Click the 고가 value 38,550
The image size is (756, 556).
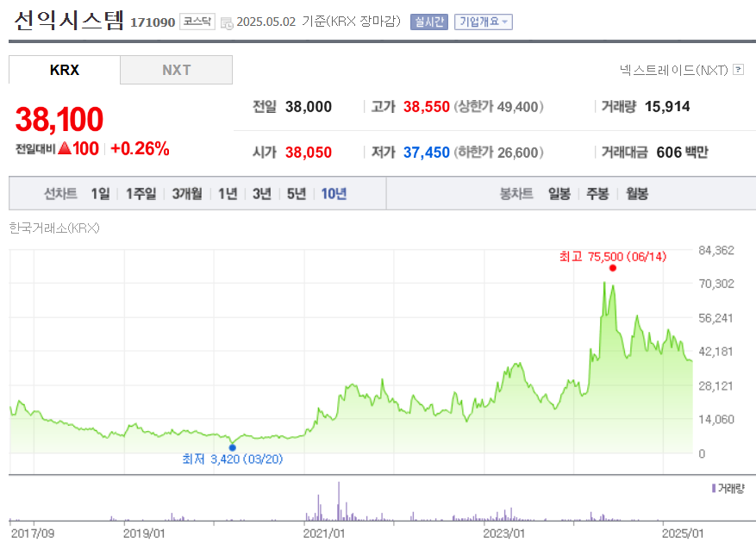tap(426, 107)
